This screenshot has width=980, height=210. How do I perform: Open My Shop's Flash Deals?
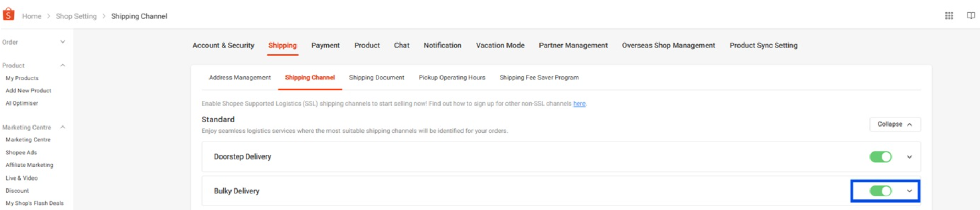tap(35, 203)
